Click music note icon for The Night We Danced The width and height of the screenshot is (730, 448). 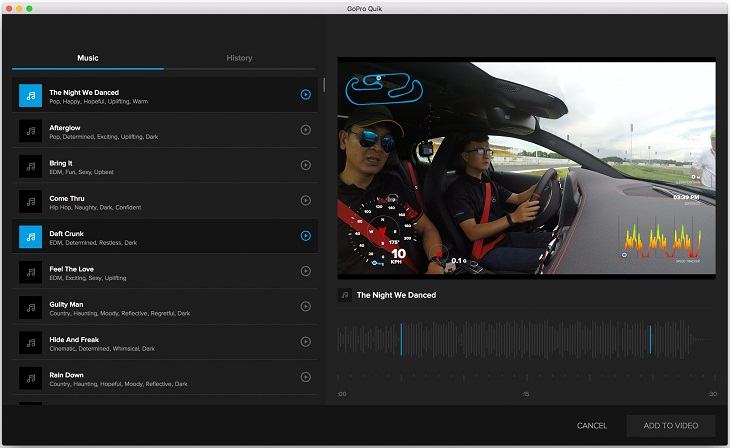click(31, 95)
